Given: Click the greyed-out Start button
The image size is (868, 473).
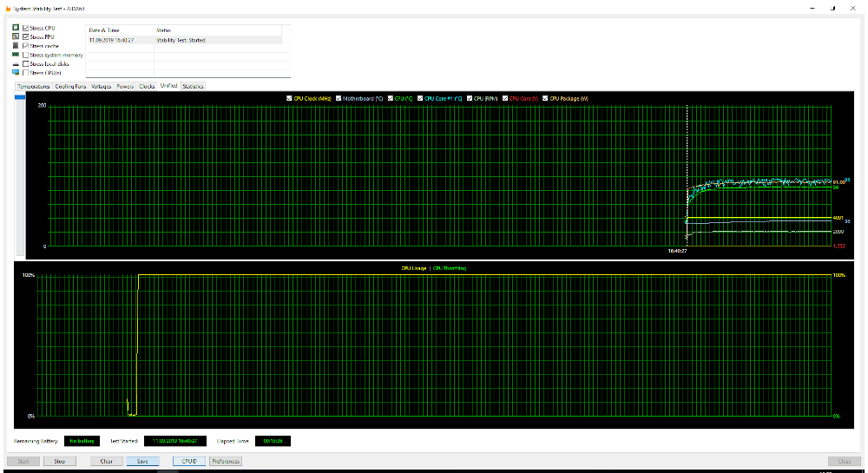Looking at the screenshot, I should click(23, 461).
